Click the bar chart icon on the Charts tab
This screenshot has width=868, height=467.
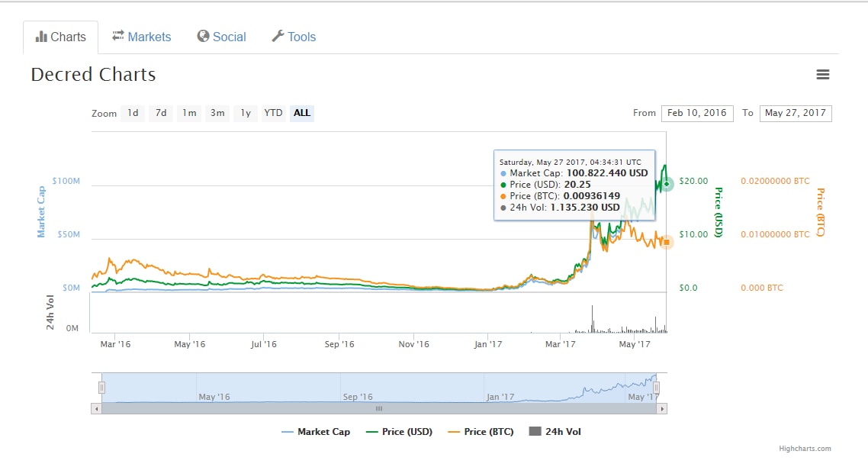tap(41, 37)
